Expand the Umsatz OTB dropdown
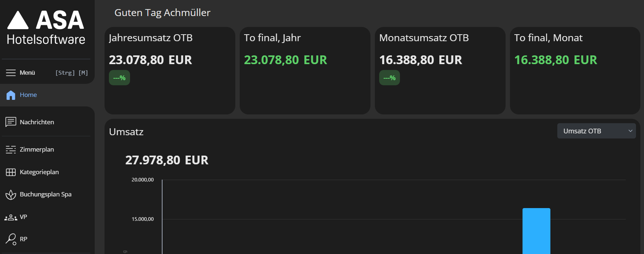Viewport: 644px width, 254px height. click(x=596, y=131)
